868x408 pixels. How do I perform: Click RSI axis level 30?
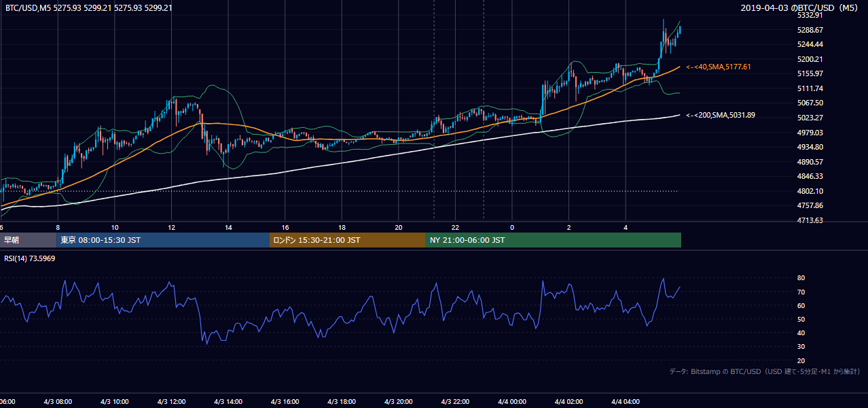point(801,347)
